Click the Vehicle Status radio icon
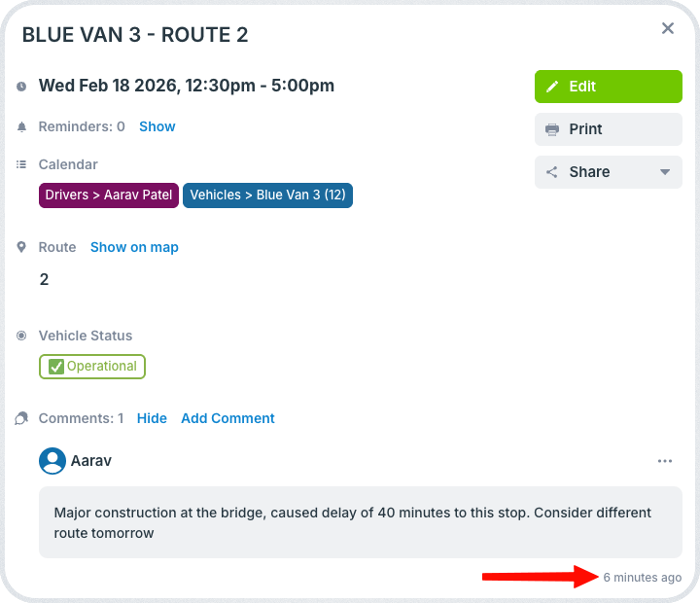The width and height of the screenshot is (700, 603). [x=21, y=337]
